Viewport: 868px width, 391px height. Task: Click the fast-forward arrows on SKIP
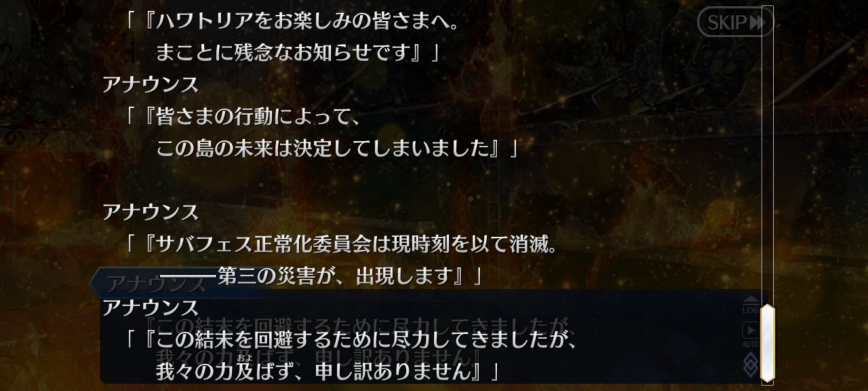[x=757, y=22]
